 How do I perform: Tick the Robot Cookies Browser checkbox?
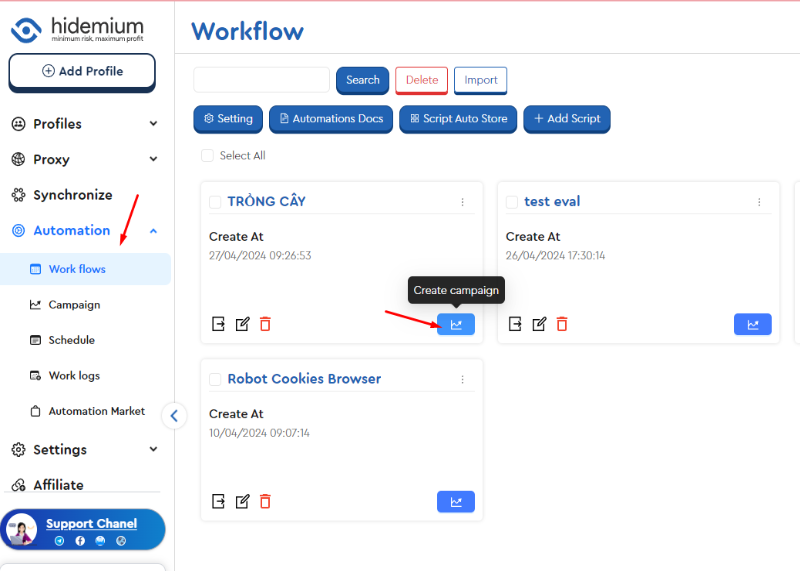[x=215, y=380]
